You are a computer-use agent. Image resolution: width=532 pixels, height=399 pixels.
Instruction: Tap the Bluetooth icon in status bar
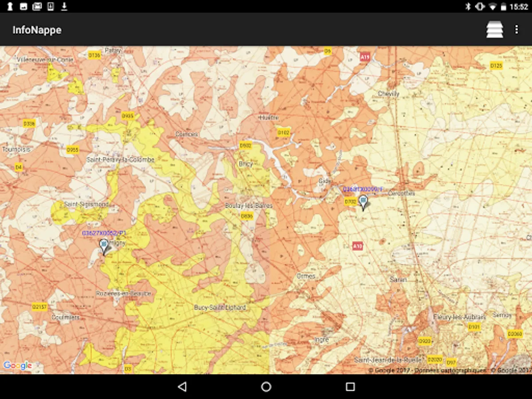(x=468, y=6)
